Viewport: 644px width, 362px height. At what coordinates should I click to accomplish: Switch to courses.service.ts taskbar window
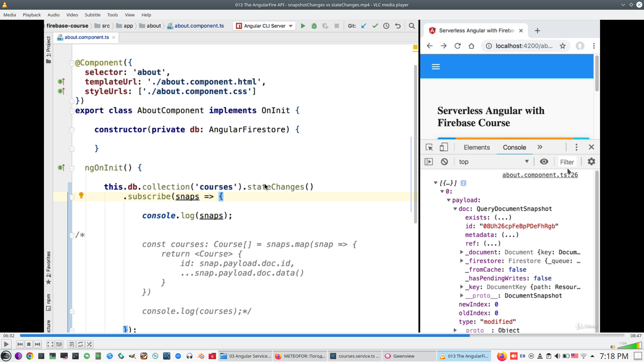point(355,356)
